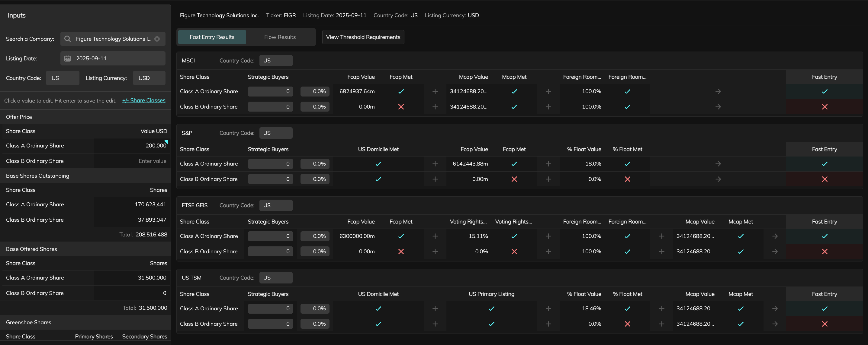868x345 pixels.
Task: Click the red X under MSCI Class B Fcap Met
Action: [x=401, y=107]
